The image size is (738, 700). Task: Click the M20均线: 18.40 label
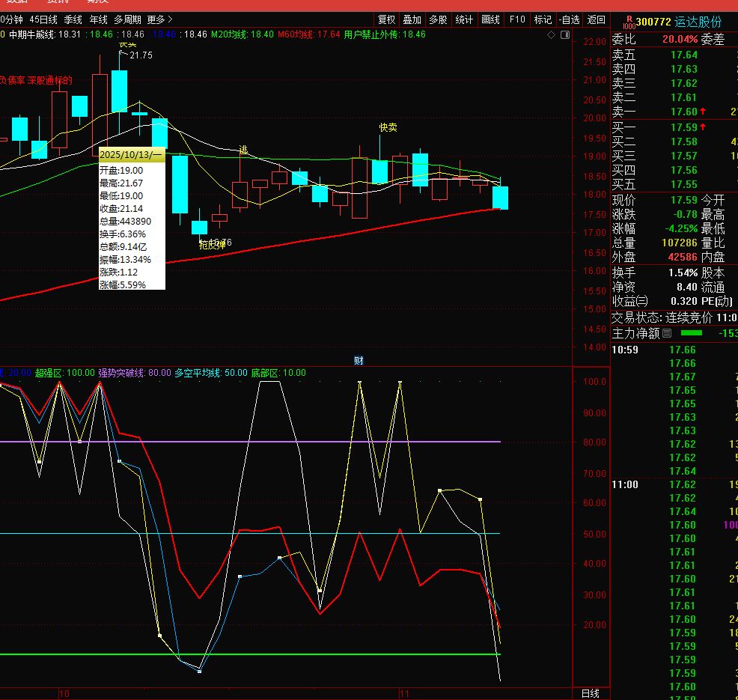[x=242, y=34]
